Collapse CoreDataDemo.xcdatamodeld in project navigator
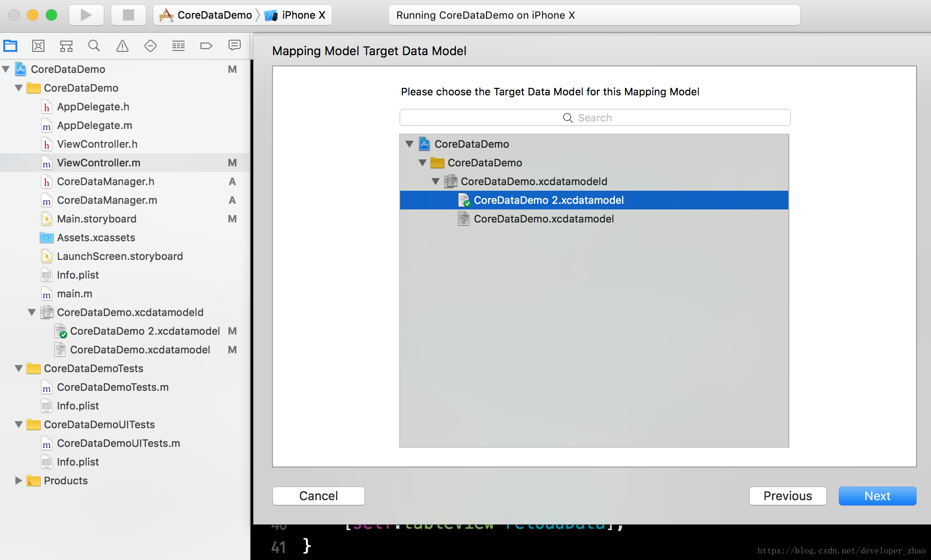This screenshot has width=931, height=560. (x=32, y=312)
